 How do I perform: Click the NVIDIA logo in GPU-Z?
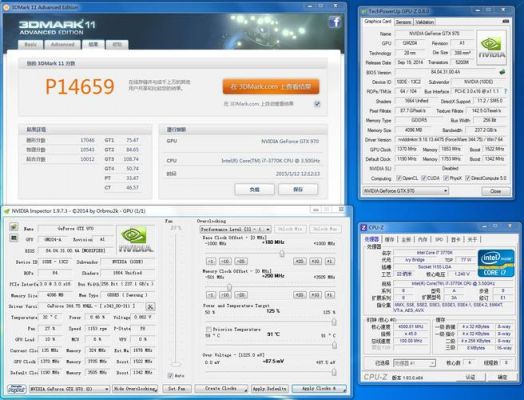491,48
